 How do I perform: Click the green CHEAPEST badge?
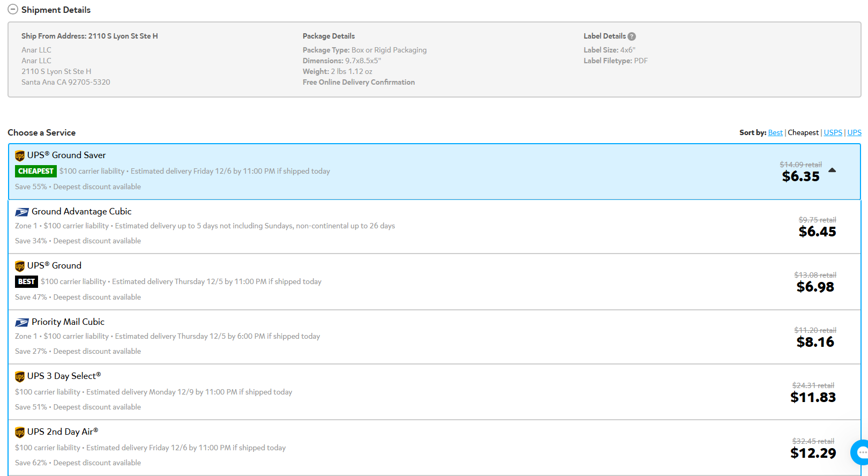click(x=36, y=171)
